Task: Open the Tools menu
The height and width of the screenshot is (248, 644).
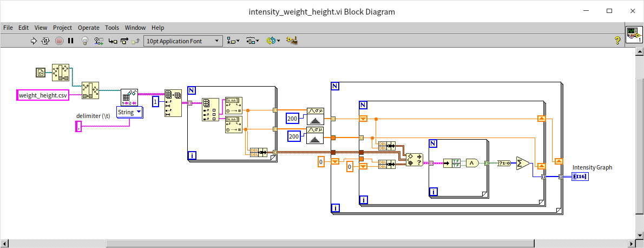Action: pyautogui.click(x=112, y=28)
